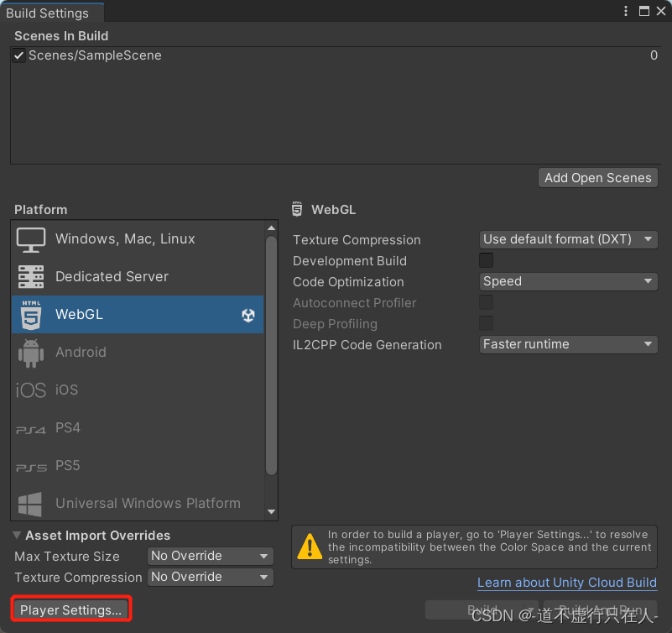This screenshot has height=633, width=672.
Task: Select Windows, Mac, Linux platform
Action: pos(138,239)
